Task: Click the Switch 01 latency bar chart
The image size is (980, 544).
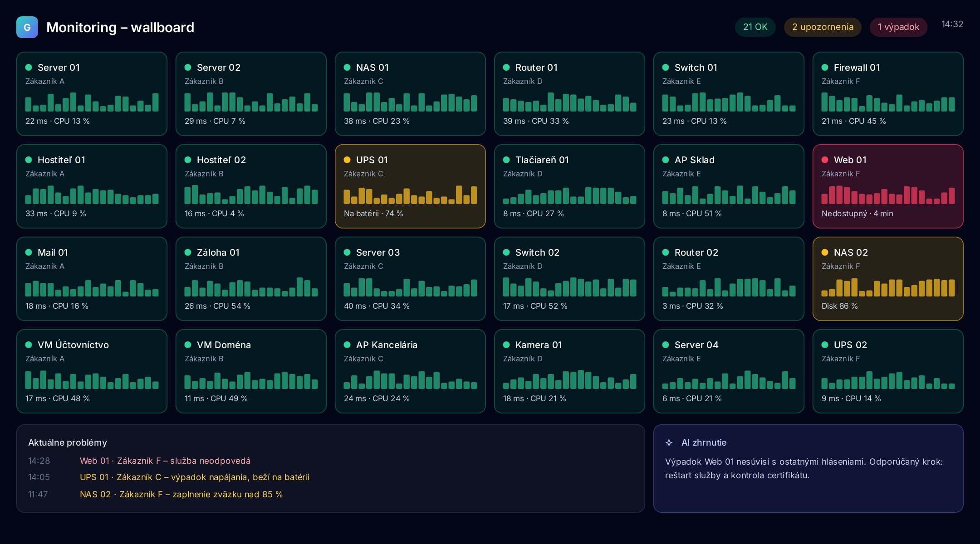Action: click(729, 102)
